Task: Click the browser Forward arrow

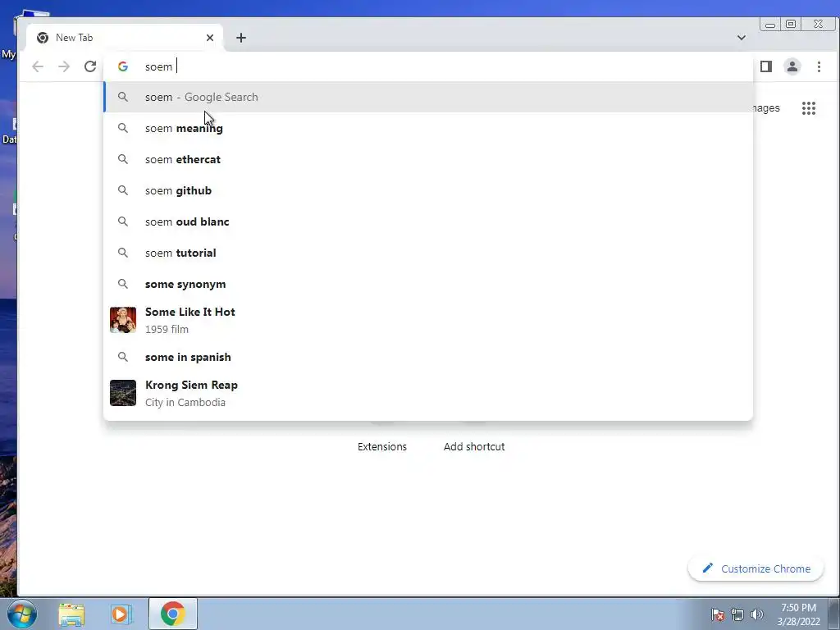Action: [64, 66]
